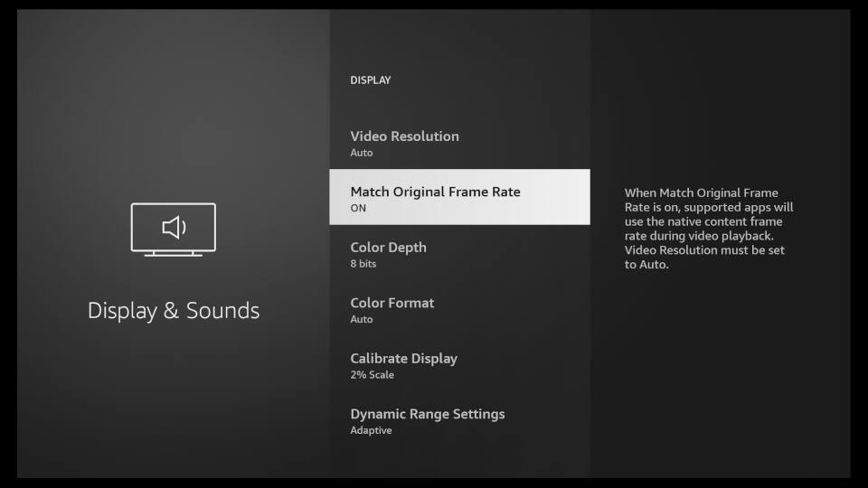Screen dimensions: 868x488
Task: Click the 'Adaptive' value
Action: pos(371,430)
